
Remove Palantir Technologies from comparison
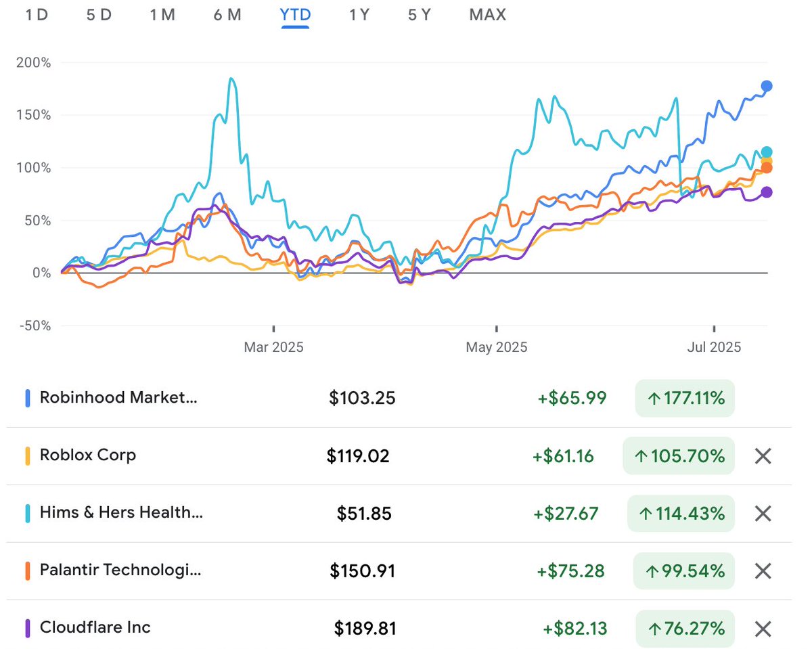[763, 571]
